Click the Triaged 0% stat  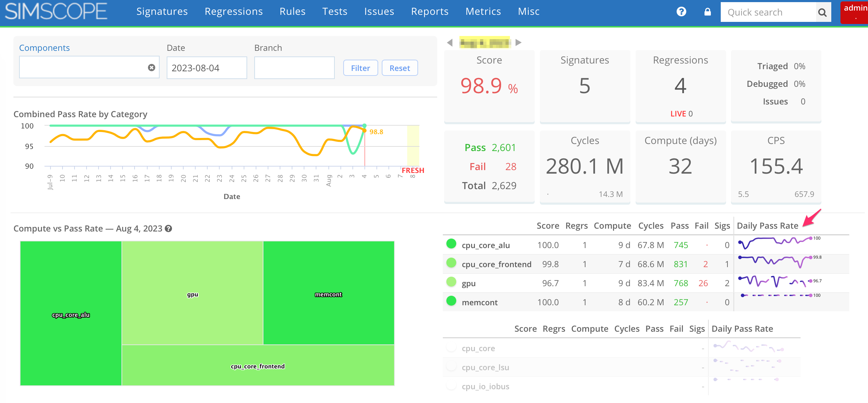click(781, 66)
